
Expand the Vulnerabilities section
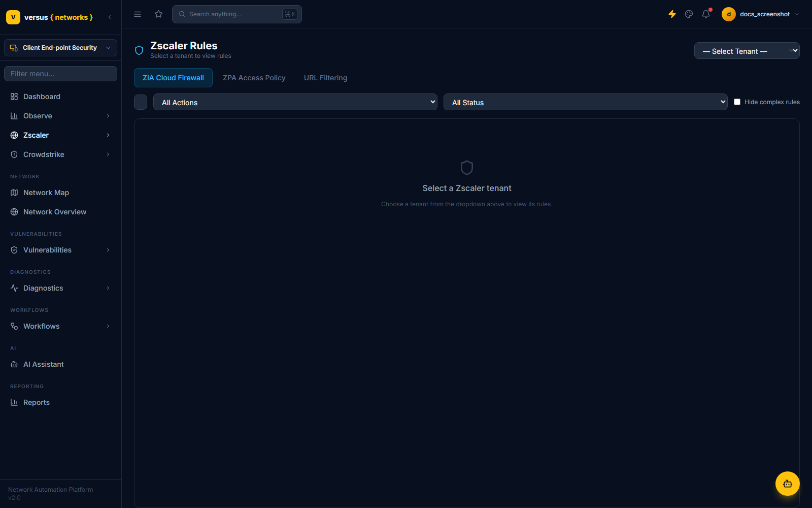click(x=60, y=250)
